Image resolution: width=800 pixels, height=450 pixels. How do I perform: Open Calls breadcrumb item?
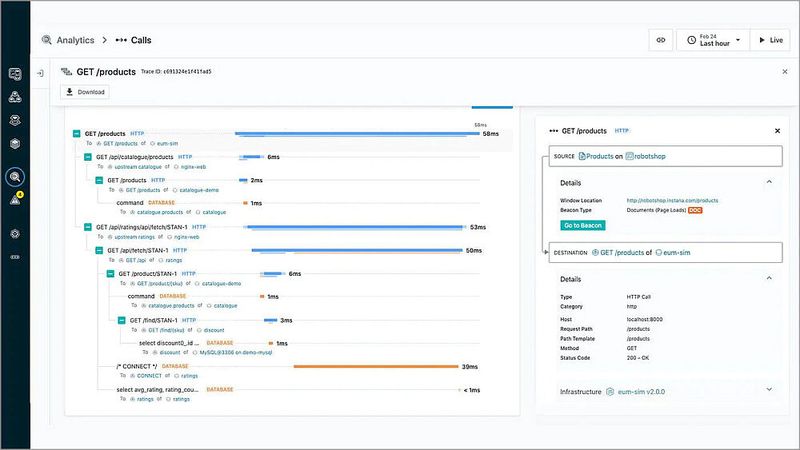[141, 40]
